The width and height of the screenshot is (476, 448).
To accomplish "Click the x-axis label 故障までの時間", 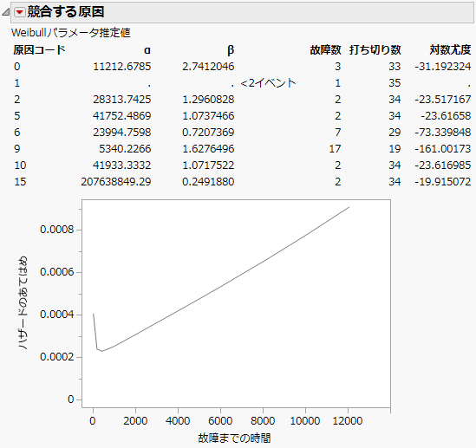I will click(234, 438).
